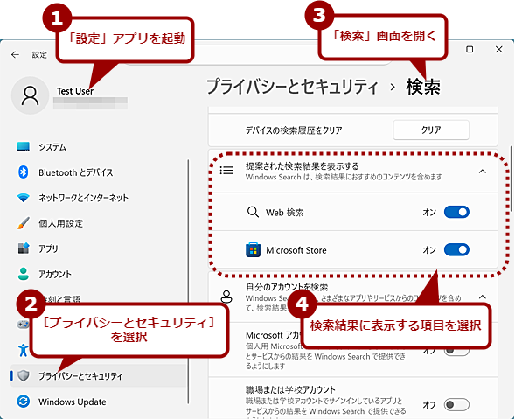Screen dimensions: 515x420
Task: Click the back arrow in Settings
Action: (x=15, y=55)
